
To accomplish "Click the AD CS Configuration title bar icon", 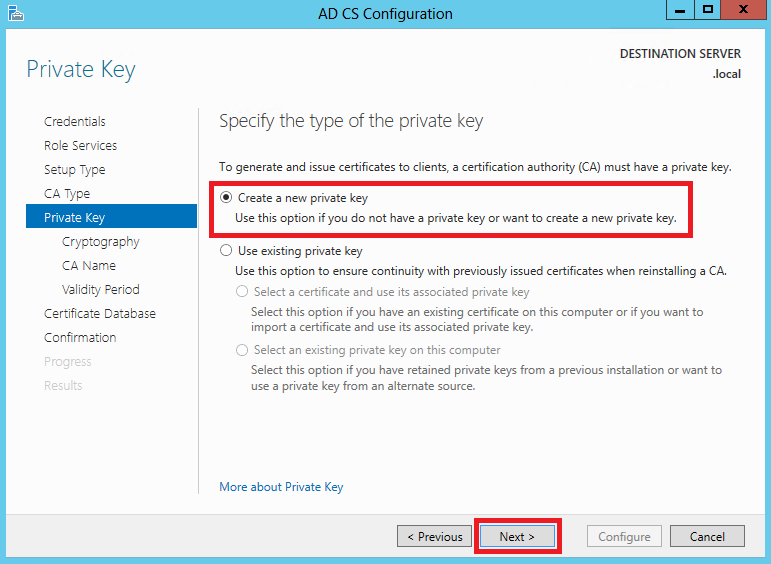I will (x=15, y=13).
